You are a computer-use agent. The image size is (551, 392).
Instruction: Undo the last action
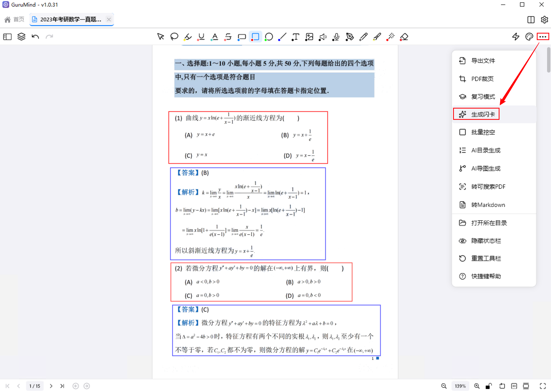[x=36, y=37]
